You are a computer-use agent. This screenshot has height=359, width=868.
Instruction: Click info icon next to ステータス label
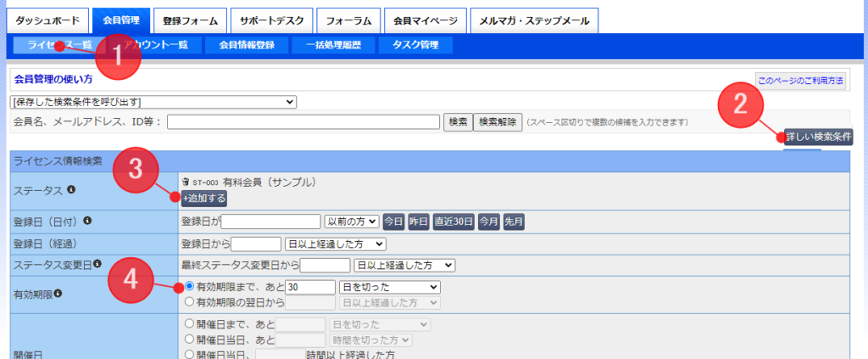(71, 189)
